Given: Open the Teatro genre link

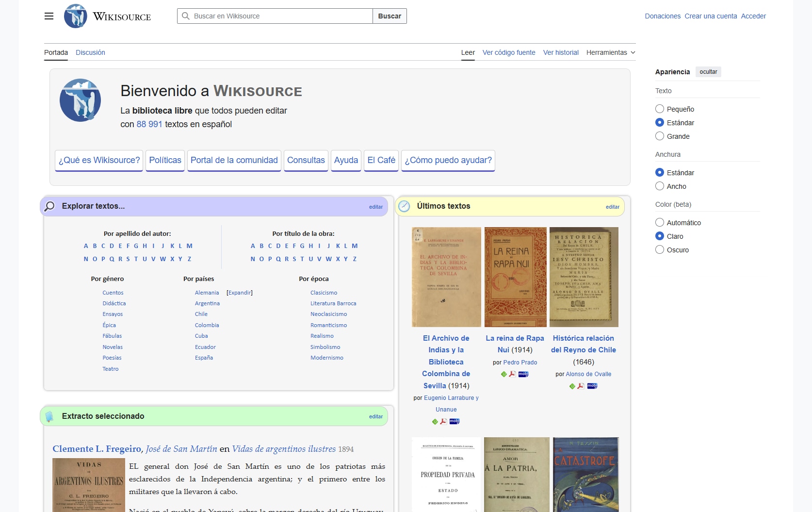Looking at the screenshot, I should click(111, 369).
